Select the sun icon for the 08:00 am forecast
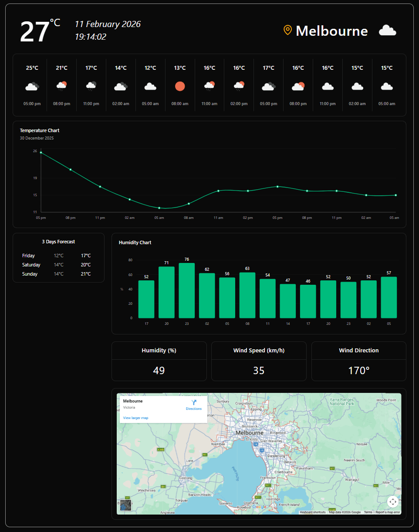Viewport: 419px width, 532px height. click(179, 86)
